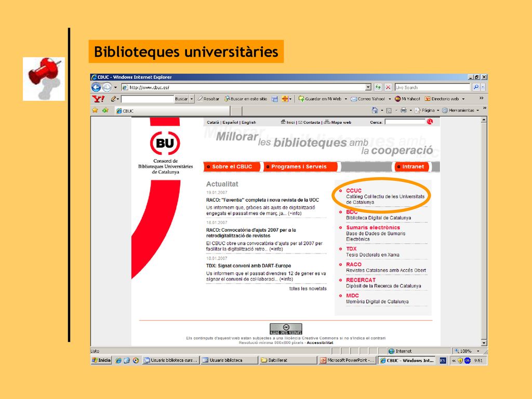The image size is (532, 399).
Task: Click the Internet Explorer quick launch icon
Action: pyautogui.click(x=118, y=361)
